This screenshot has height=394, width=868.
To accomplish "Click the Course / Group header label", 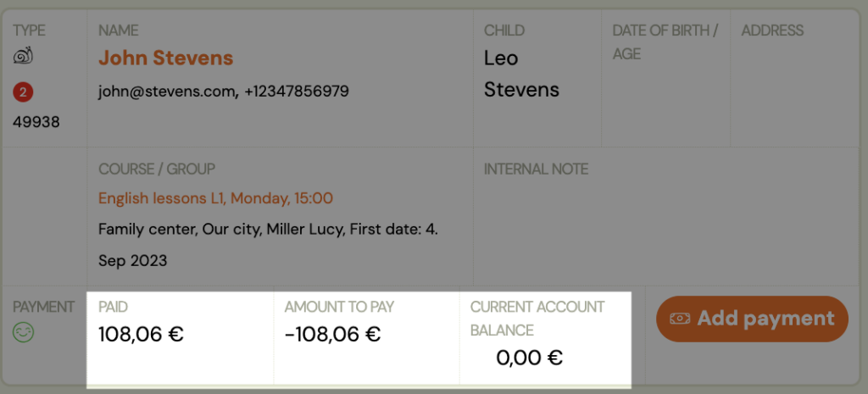I will coord(157,169).
